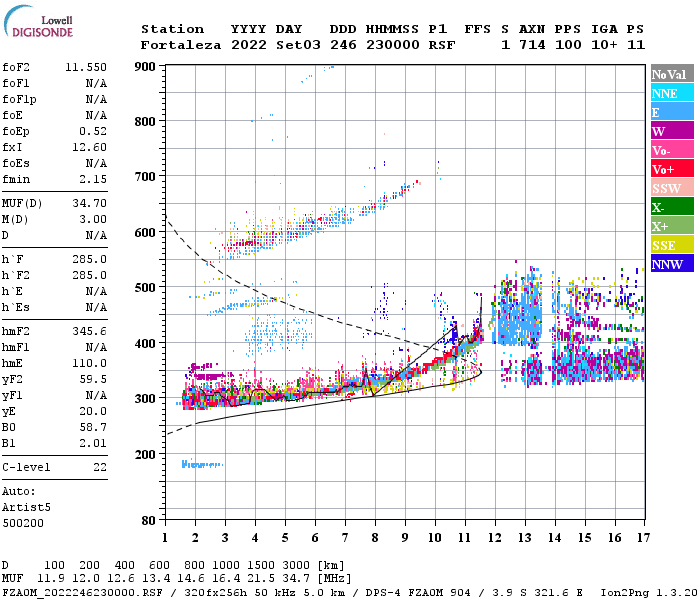This screenshot has height=600, width=700.
Task: Click the AXN value 714
Action: (532, 45)
